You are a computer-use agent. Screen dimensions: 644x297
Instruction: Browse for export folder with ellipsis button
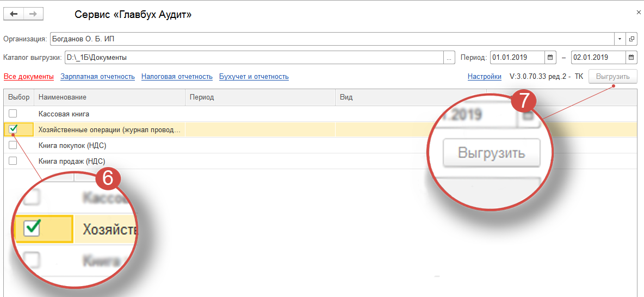click(449, 57)
